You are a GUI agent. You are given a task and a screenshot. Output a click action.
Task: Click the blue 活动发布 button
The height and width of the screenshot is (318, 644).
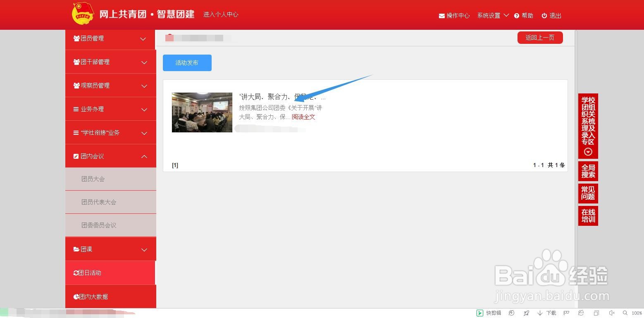187,62
